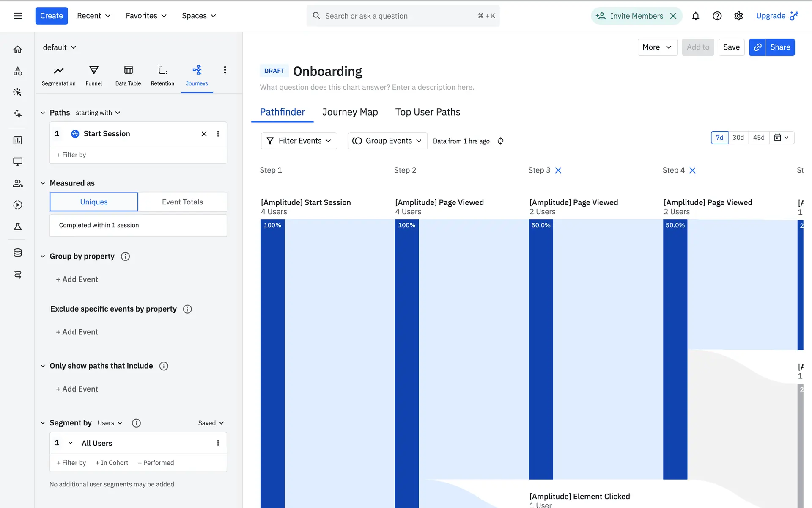Open the Group Events dropdown
The height and width of the screenshot is (508, 812).
pyautogui.click(x=387, y=141)
